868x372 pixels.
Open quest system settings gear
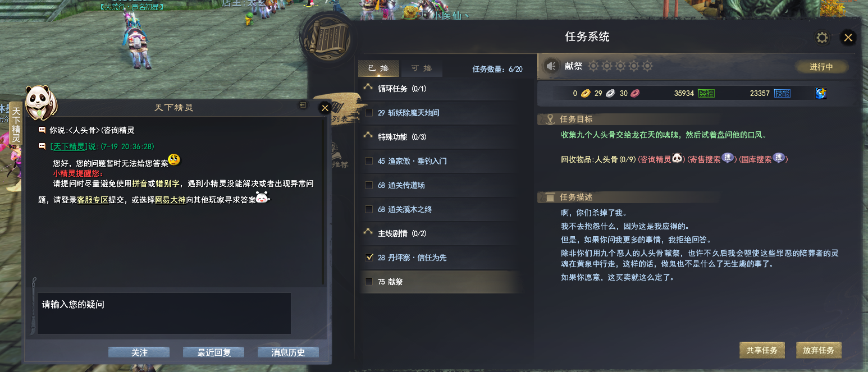click(x=822, y=38)
